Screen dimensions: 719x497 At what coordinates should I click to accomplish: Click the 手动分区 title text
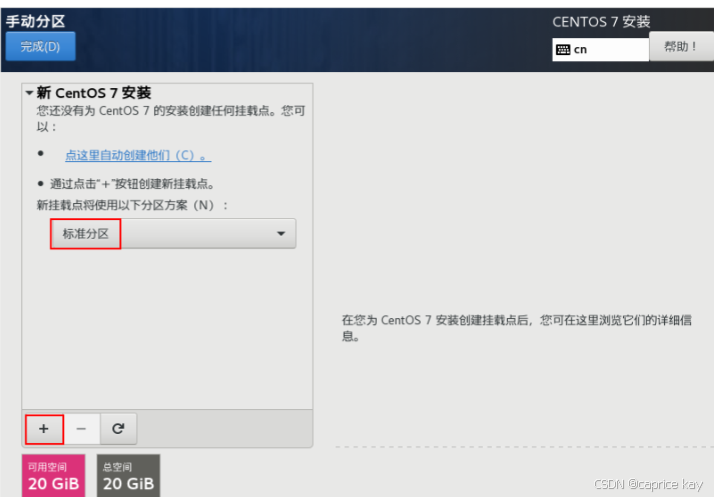(x=36, y=21)
